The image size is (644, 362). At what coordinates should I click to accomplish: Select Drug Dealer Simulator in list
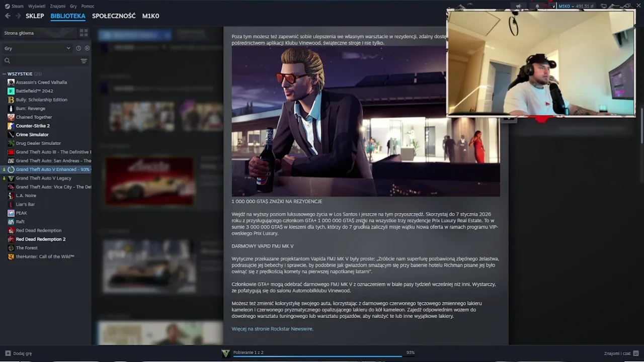pyautogui.click(x=38, y=143)
